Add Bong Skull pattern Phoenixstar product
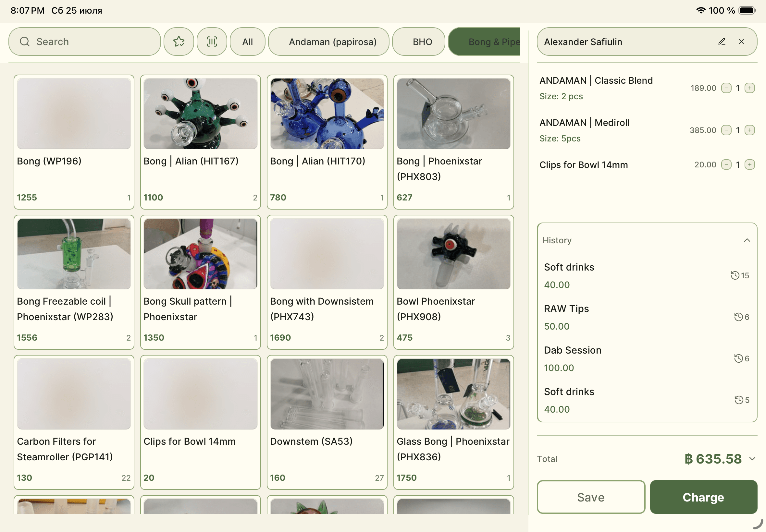The width and height of the screenshot is (766, 532). pyautogui.click(x=200, y=282)
